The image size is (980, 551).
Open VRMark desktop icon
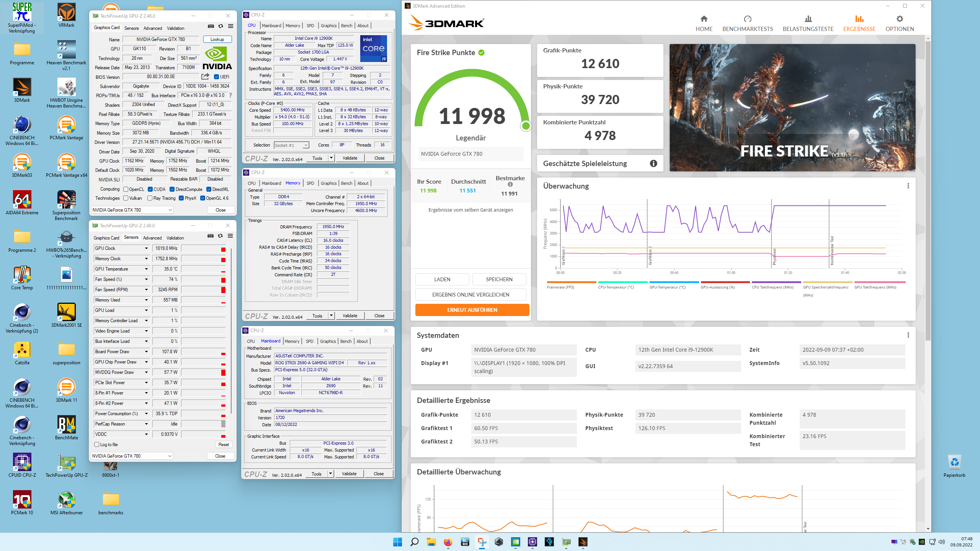(x=67, y=15)
